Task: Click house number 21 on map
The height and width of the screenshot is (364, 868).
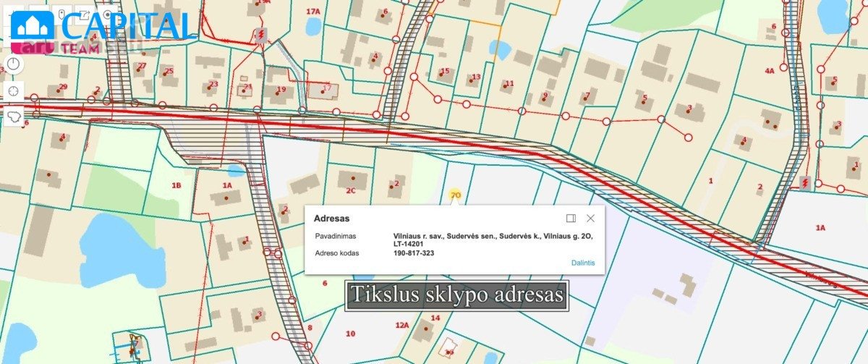Action: pyautogui.click(x=247, y=88)
